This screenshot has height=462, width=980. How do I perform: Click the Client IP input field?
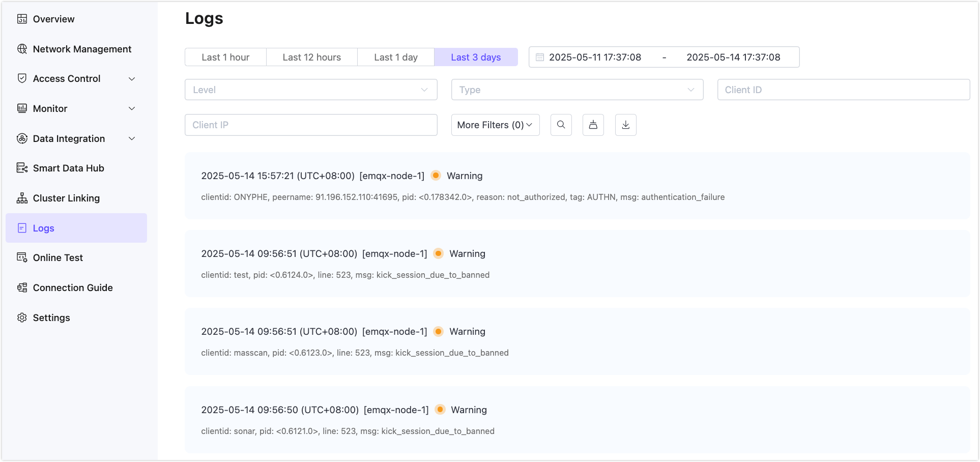point(310,125)
